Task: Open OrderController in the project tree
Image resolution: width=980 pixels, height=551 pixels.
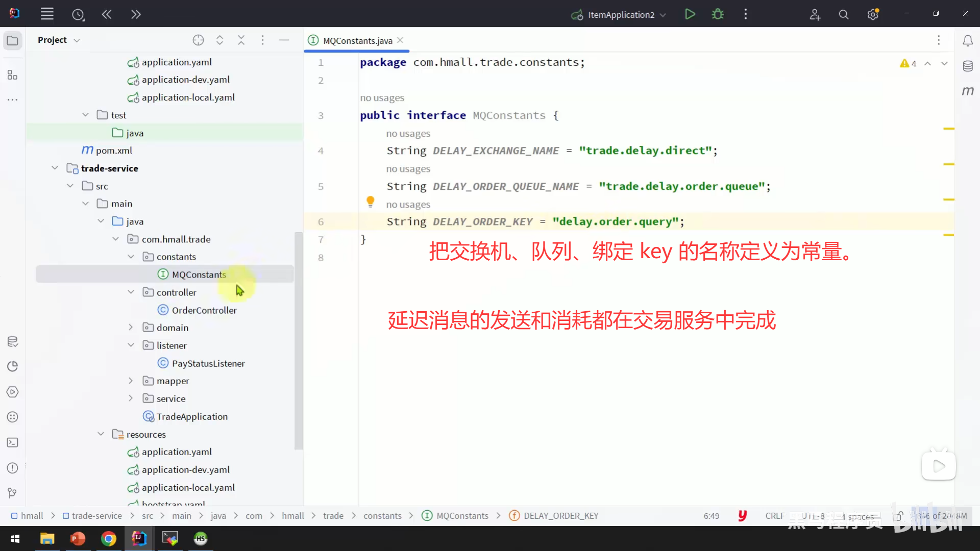Action: pyautogui.click(x=204, y=310)
